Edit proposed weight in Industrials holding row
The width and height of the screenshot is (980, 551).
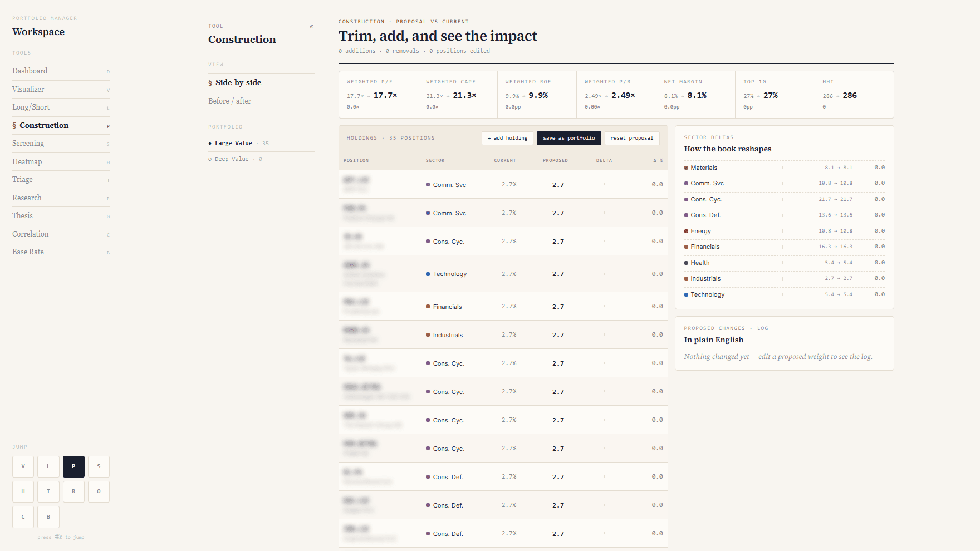[x=558, y=335]
